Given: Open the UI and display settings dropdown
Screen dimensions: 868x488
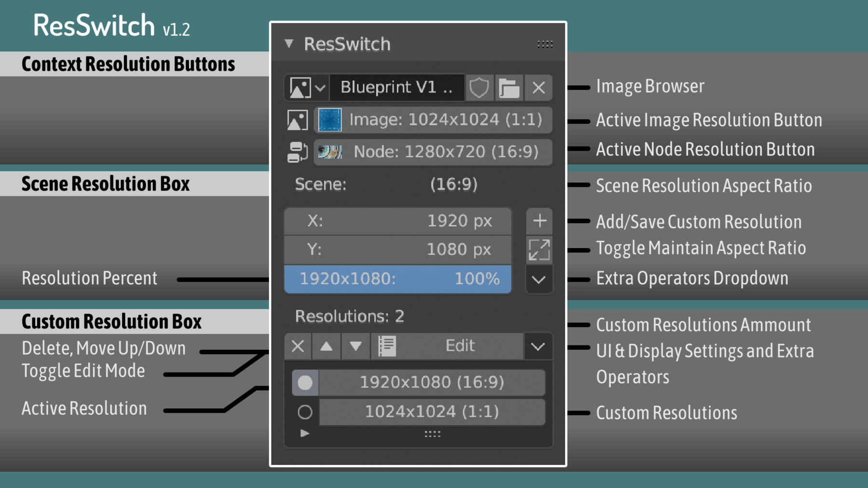Looking at the screenshot, I should point(537,346).
